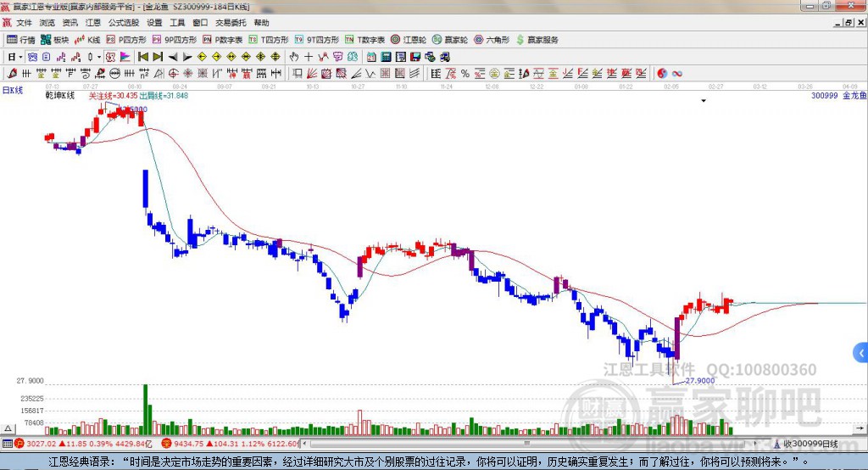The height and width of the screenshot is (470, 868).
Task: Click left arrow of horizontal scrollbar
Action: tap(305, 444)
